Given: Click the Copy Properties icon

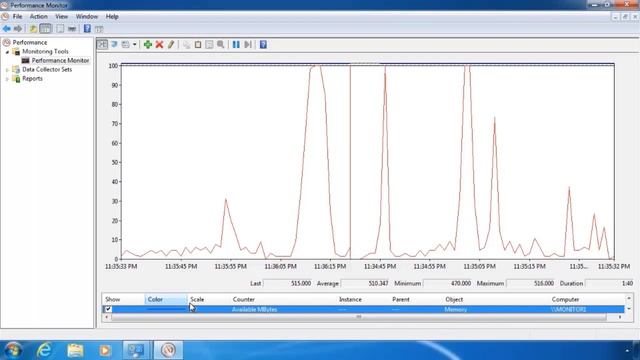Looking at the screenshot, I should pyautogui.click(x=187, y=44).
